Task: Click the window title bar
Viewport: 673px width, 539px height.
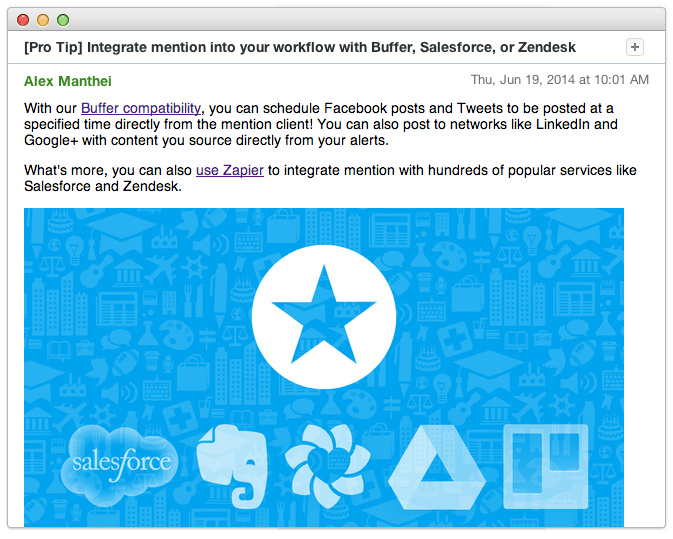Action: 336,19
